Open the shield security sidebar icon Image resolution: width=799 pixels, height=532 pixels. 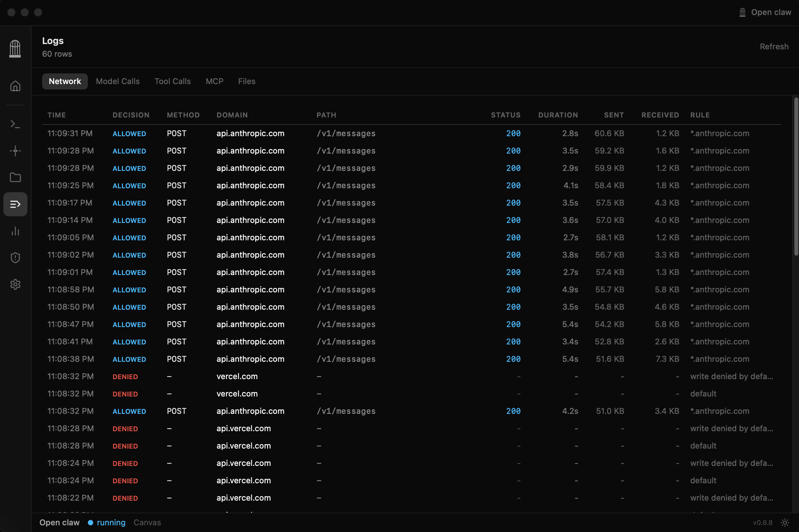click(15, 258)
